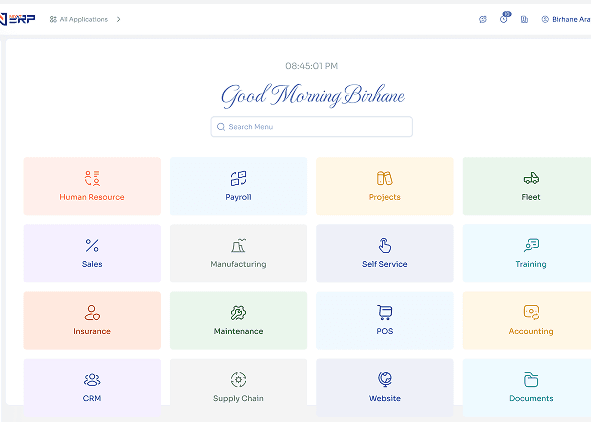
Task: Open the Human Resource module
Action: tap(92, 186)
